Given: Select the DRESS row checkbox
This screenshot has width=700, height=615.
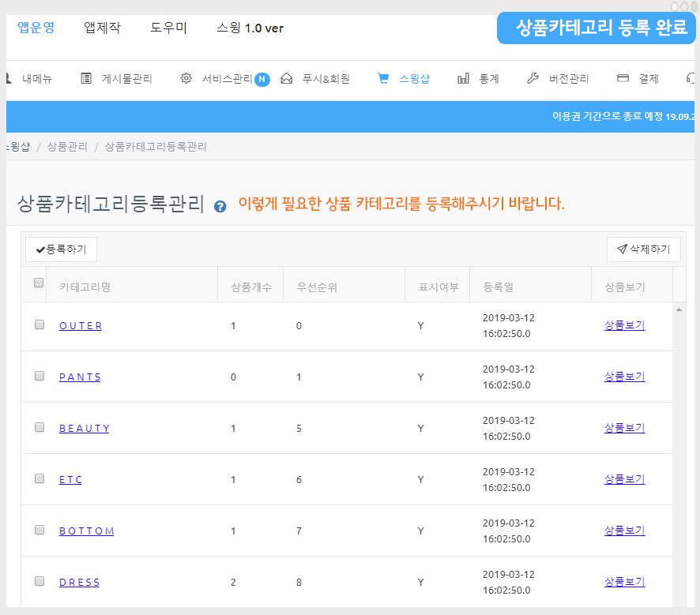Looking at the screenshot, I should tap(40, 581).
